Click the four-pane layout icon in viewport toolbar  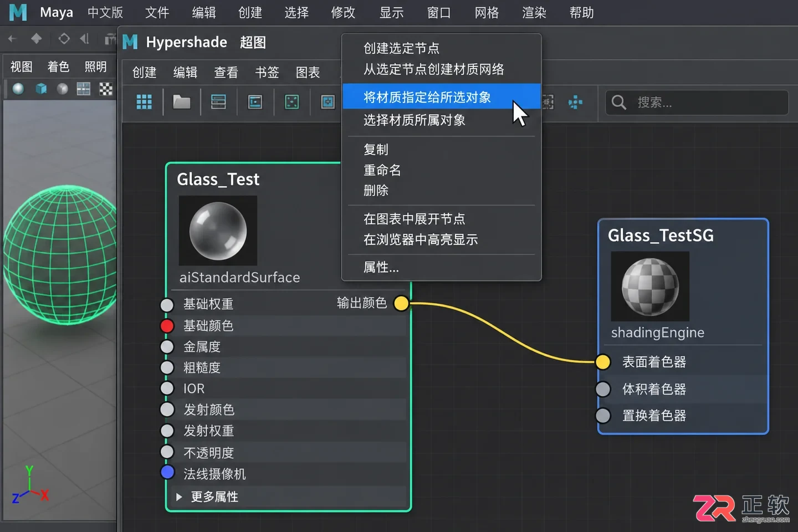tap(84, 89)
